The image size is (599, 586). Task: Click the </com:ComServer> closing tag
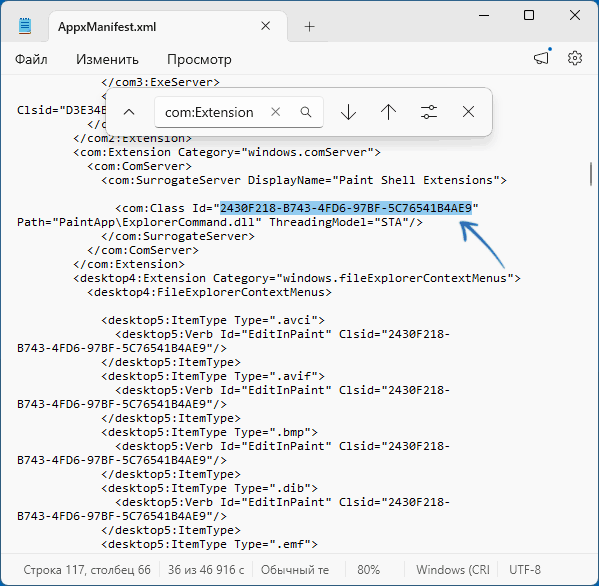click(x=143, y=250)
